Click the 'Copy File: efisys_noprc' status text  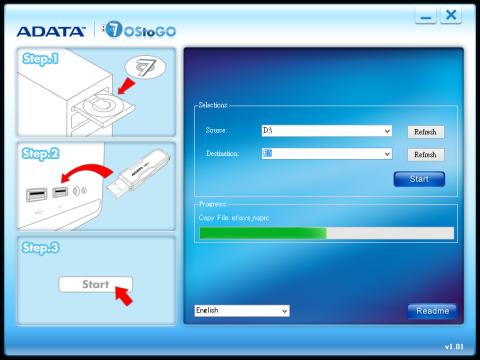234,218
